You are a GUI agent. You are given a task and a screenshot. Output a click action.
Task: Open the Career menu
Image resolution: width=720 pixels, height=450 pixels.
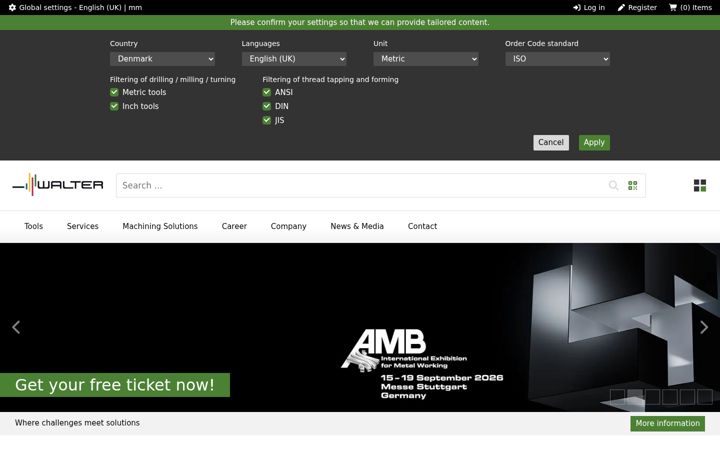click(234, 226)
